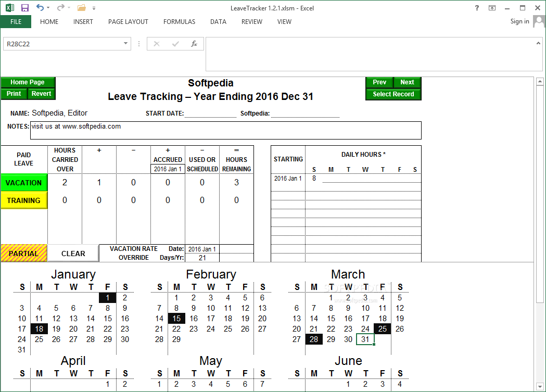546x392 pixels.
Task: Save the workbook with the floppy icon
Action: pos(25,8)
